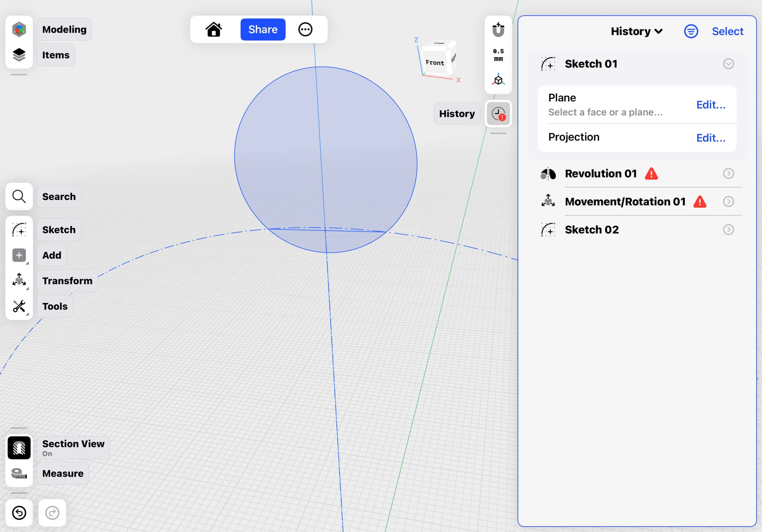Click the Share button
Screen dimensions: 762x532
(263, 29)
